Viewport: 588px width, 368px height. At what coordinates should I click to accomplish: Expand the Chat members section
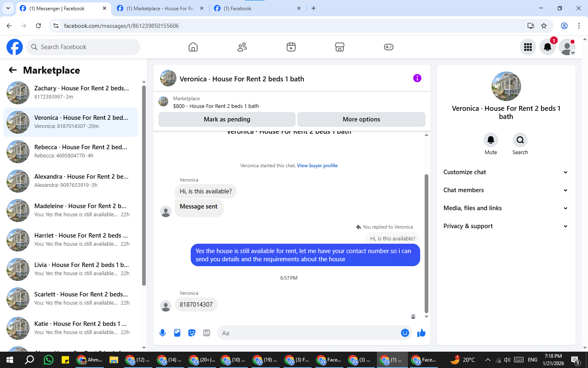tap(506, 190)
